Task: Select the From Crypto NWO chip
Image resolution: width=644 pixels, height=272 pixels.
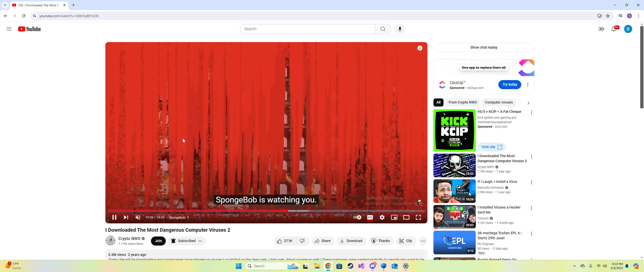Action: click(x=462, y=103)
